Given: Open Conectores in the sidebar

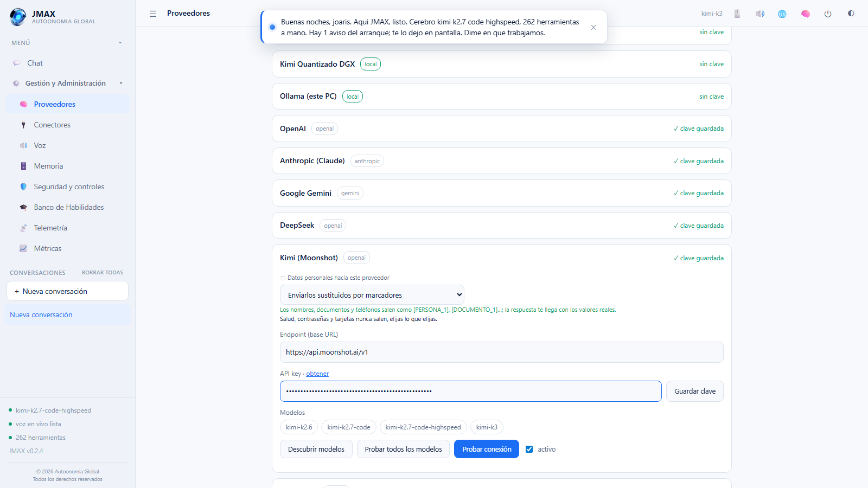Looking at the screenshot, I should click(x=67, y=125).
